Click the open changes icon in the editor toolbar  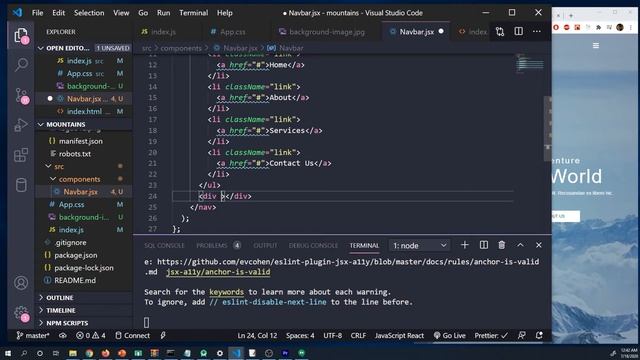tap(500, 31)
